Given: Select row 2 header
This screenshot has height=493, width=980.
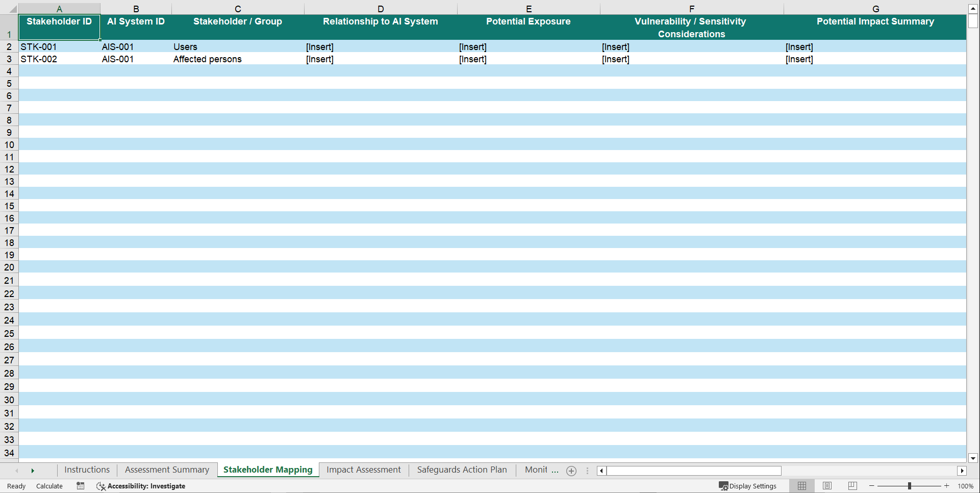Looking at the screenshot, I should click(x=9, y=46).
